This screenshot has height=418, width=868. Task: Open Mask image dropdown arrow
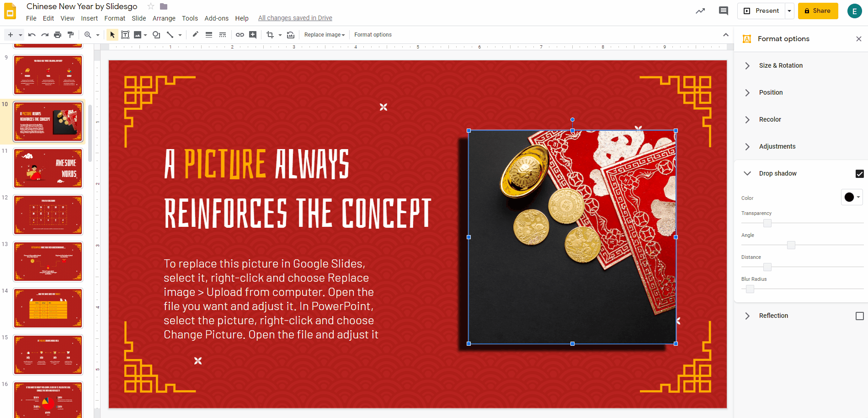280,35
